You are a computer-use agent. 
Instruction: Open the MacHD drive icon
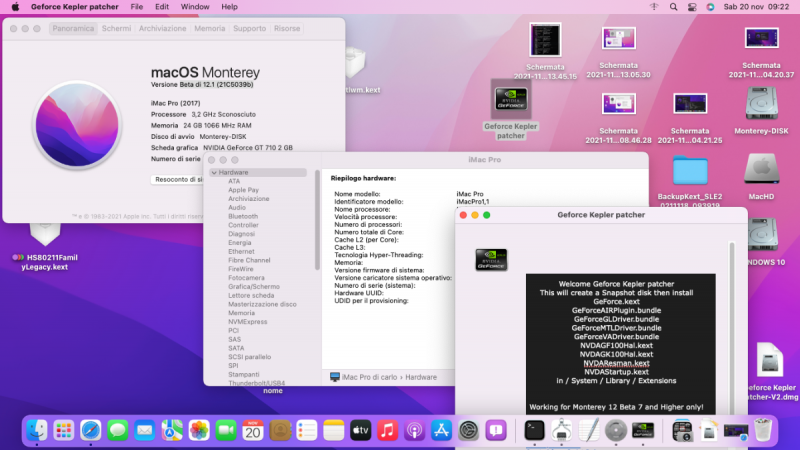click(762, 168)
